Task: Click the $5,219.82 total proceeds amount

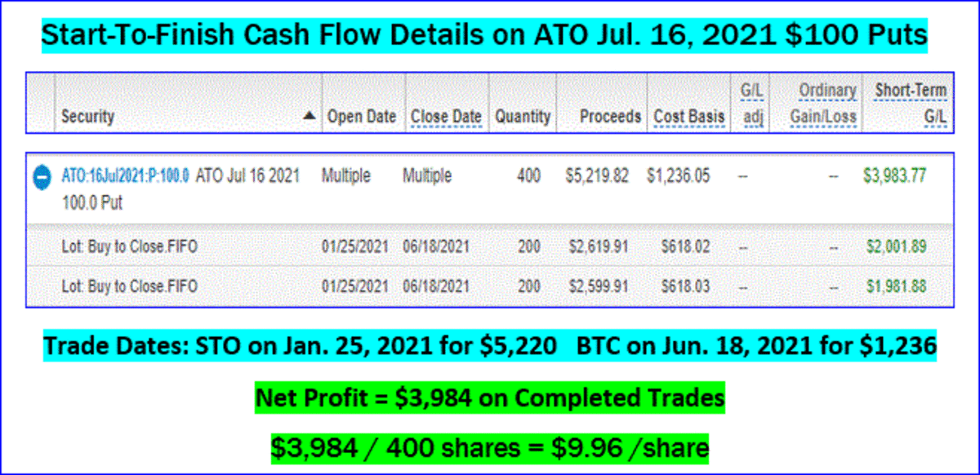Action: click(x=596, y=175)
